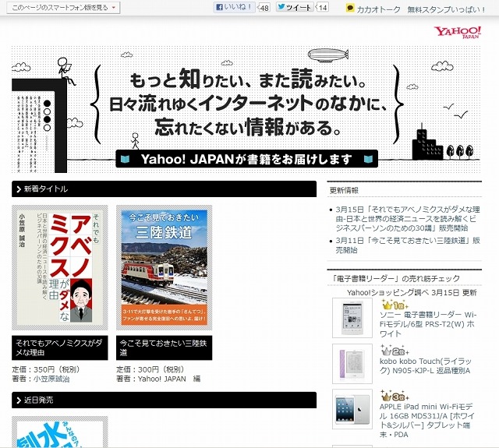The width and height of the screenshot is (499, 448).
Task: Open the 三陸鉄道 book cover thumbnail
Action: click(x=165, y=268)
